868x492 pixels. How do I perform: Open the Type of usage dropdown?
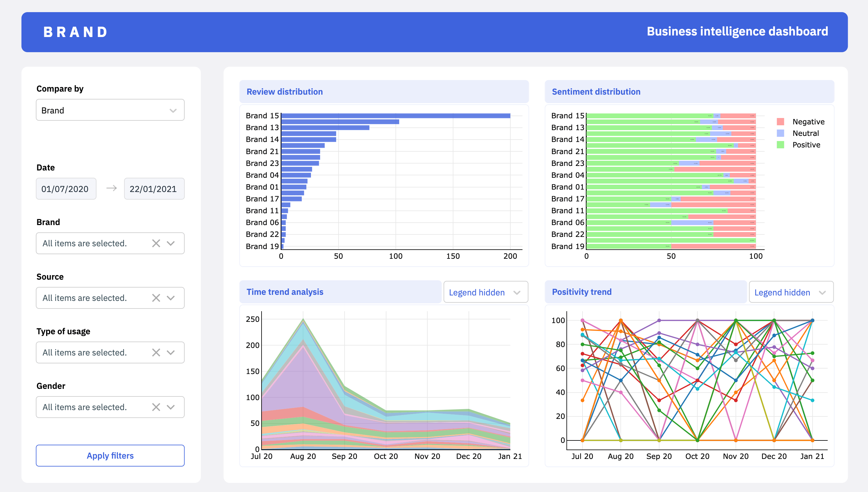point(171,352)
